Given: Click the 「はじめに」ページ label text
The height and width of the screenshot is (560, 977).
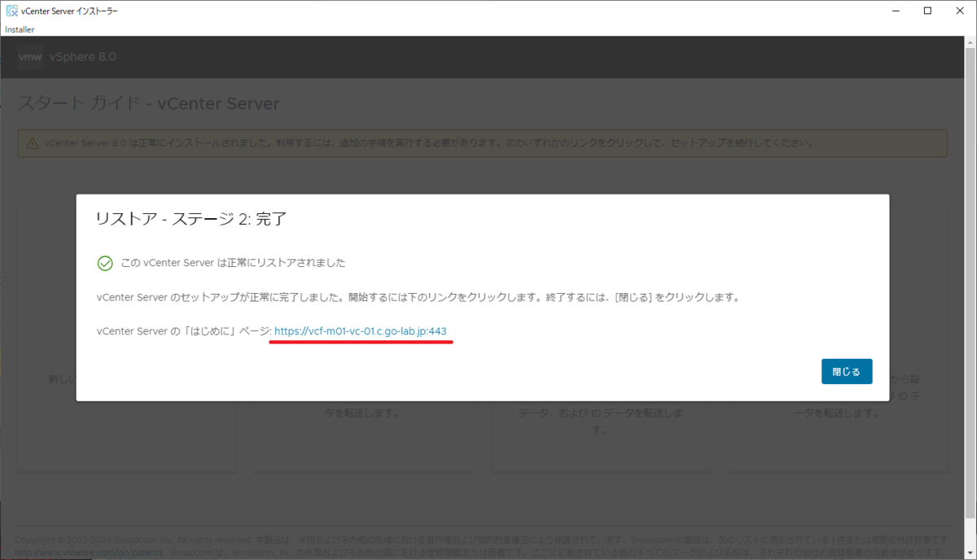Looking at the screenshot, I should tap(183, 331).
